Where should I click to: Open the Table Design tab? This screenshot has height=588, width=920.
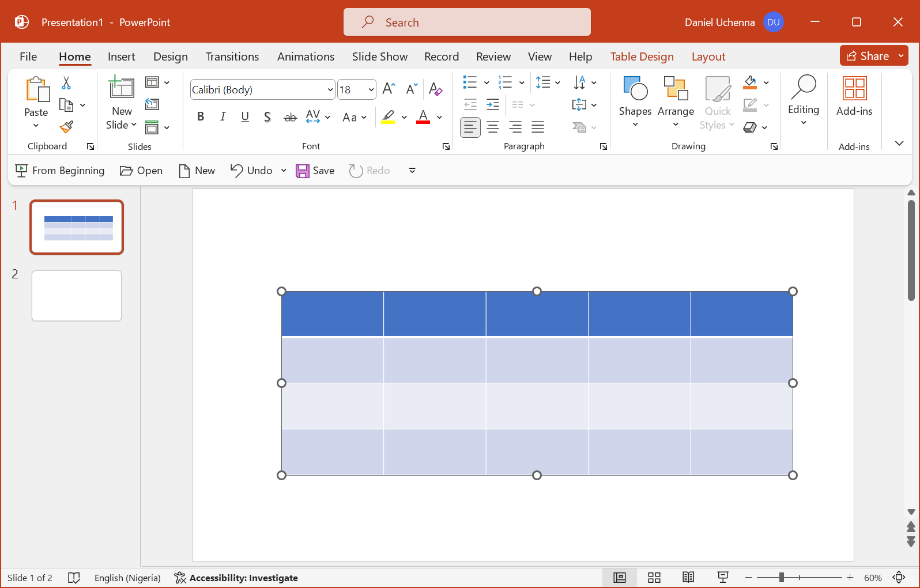[x=642, y=56]
